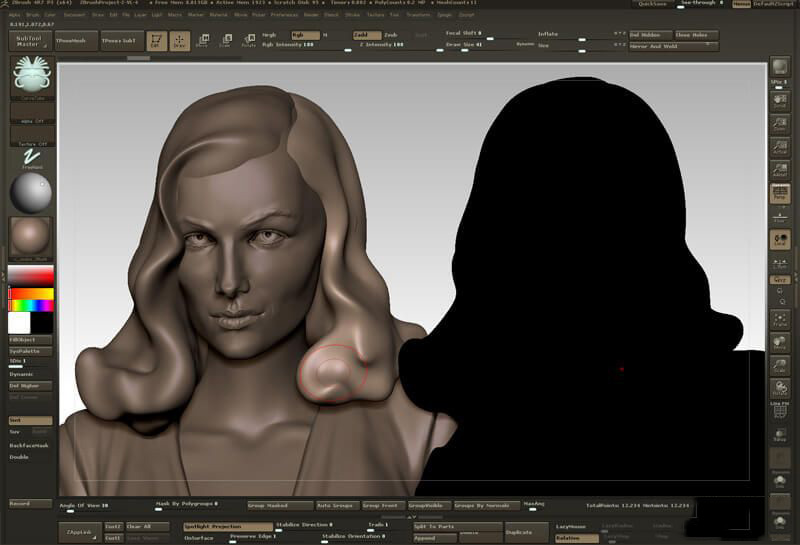Open the skin-tone material ball picker

pyautogui.click(x=31, y=238)
